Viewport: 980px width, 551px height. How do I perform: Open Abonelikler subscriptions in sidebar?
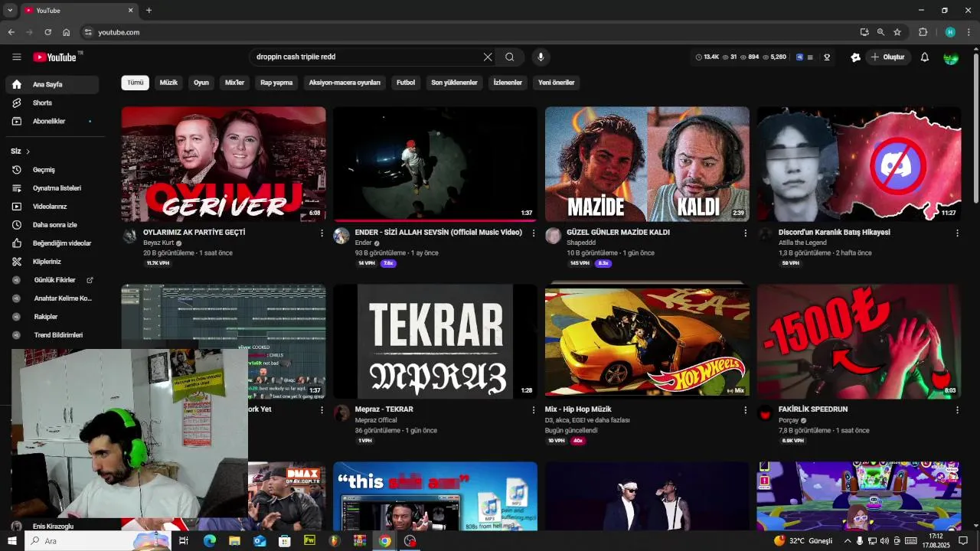click(52, 121)
